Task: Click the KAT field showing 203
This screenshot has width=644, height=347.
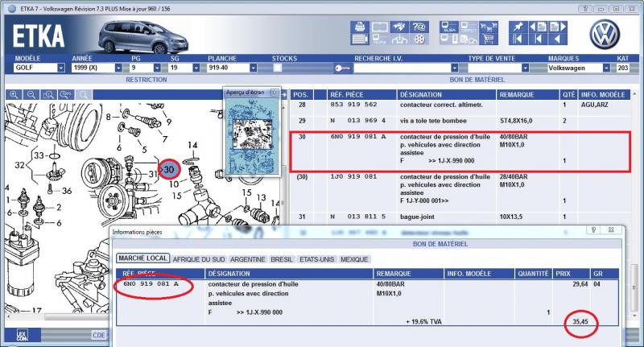Action: (x=622, y=68)
